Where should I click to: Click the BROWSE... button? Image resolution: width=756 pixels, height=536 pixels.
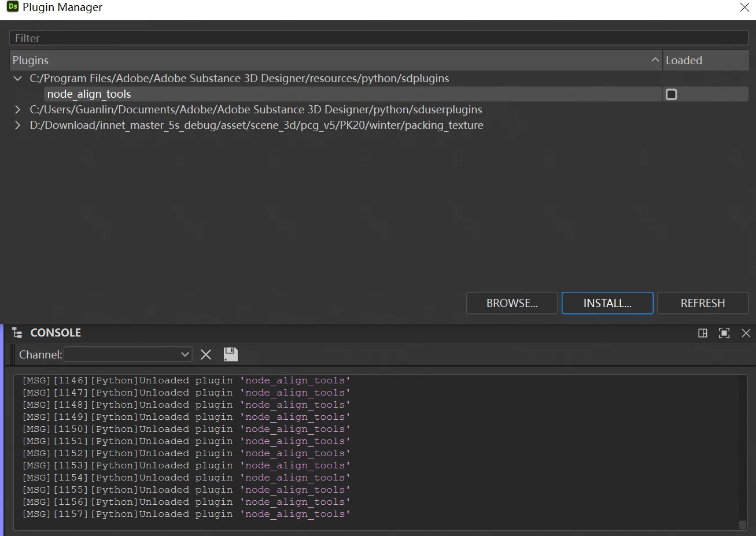pyautogui.click(x=512, y=303)
